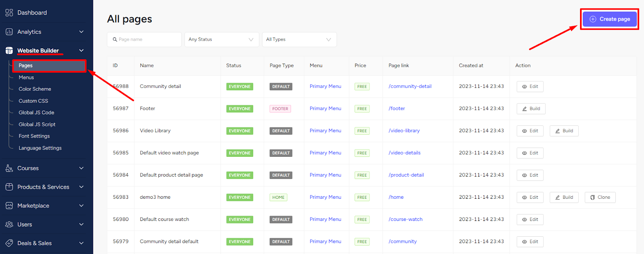Edit the Default video watch page
The image size is (644, 254).
coord(530,153)
